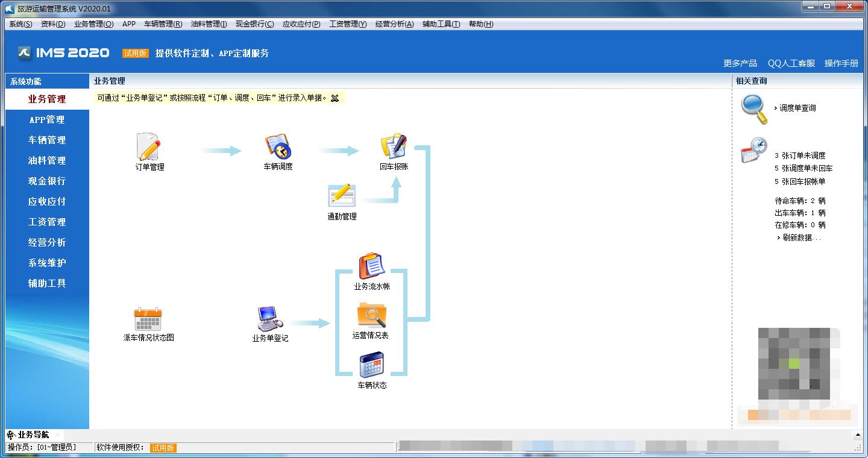This screenshot has height=458, width=868.
Task: Click the 操作员: [01-管理员] status entry
Action: [x=42, y=447]
